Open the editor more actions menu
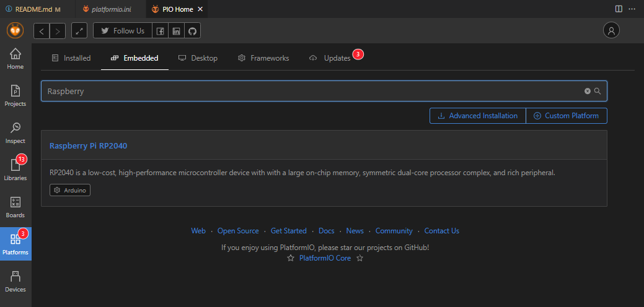644x307 pixels. (x=632, y=9)
